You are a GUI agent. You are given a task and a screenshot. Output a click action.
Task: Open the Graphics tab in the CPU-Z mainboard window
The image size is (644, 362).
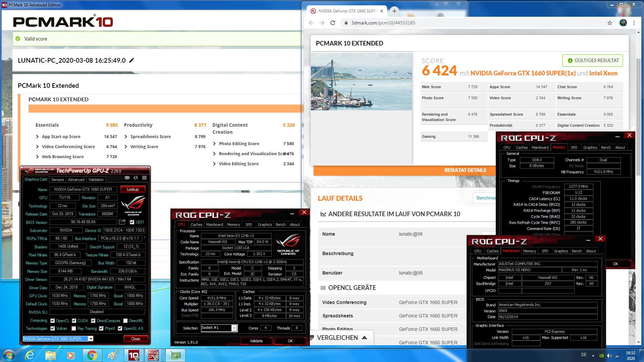point(561,251)
